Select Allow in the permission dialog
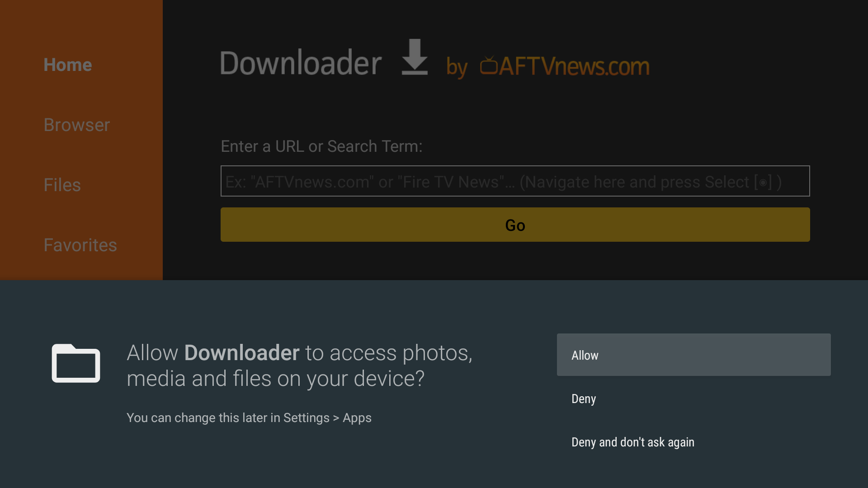Image resolution: width=868 pixels, height=488 pixels. tap(693, 355)
